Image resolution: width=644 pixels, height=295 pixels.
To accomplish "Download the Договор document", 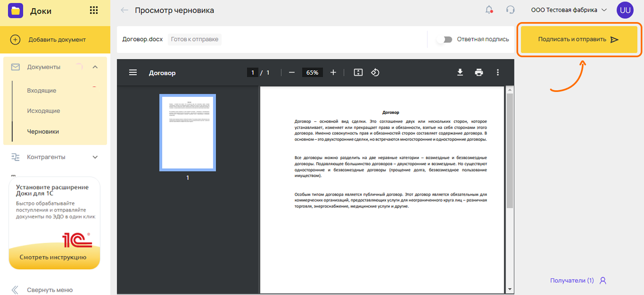I will tap(460, 72).
